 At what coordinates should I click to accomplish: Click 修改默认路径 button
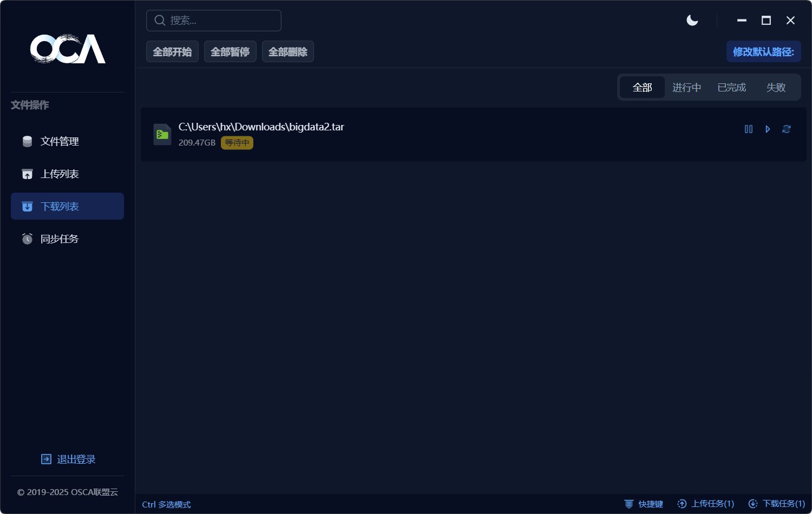coord(763,52)
